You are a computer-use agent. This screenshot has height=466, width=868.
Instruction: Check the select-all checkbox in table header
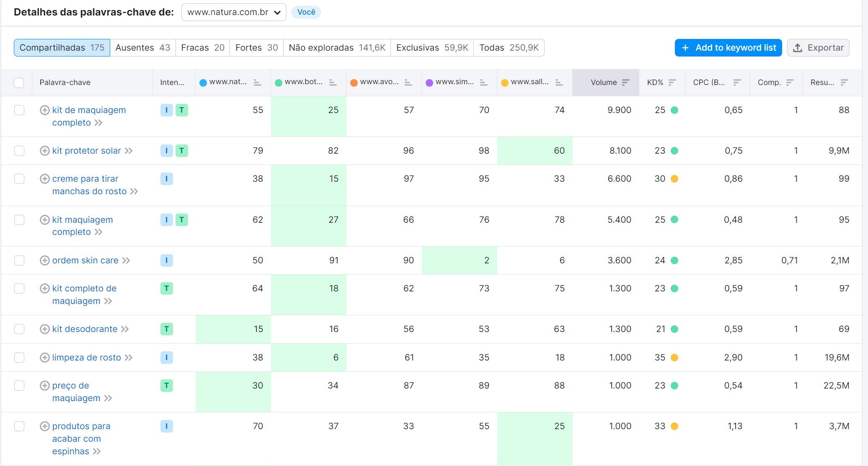click(19, 82)
